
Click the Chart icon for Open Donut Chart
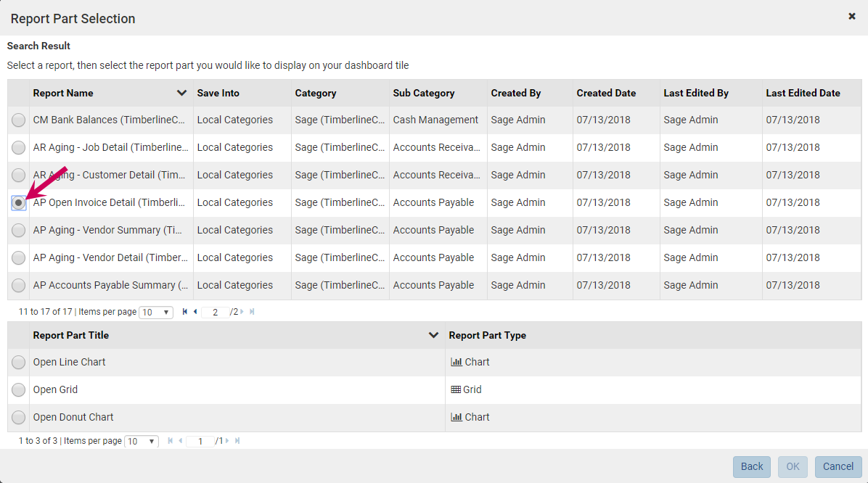click(x=456, y=417)
